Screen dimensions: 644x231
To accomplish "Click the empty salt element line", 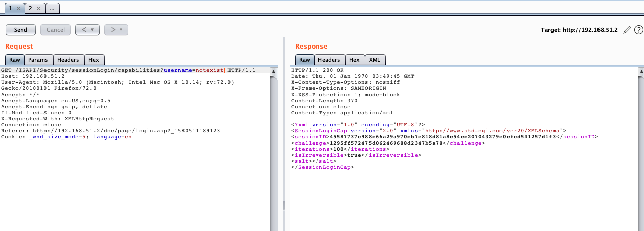I will click(x=313, y=161).
